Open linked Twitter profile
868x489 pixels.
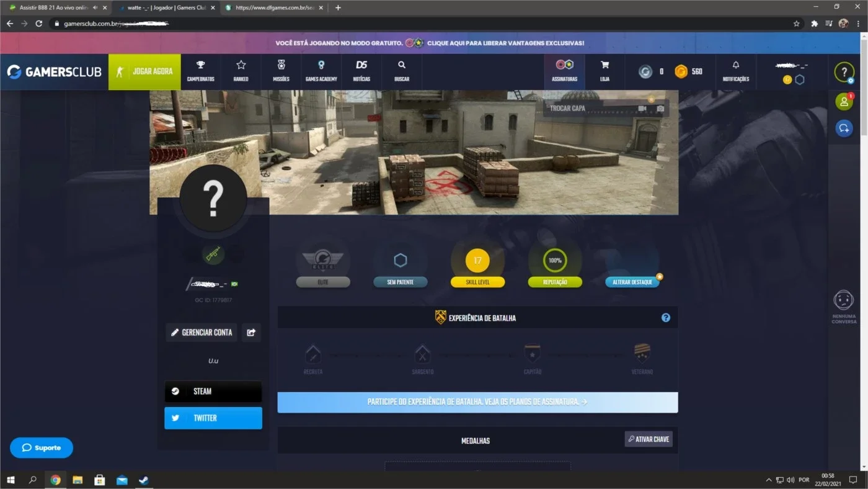point(213,418)
